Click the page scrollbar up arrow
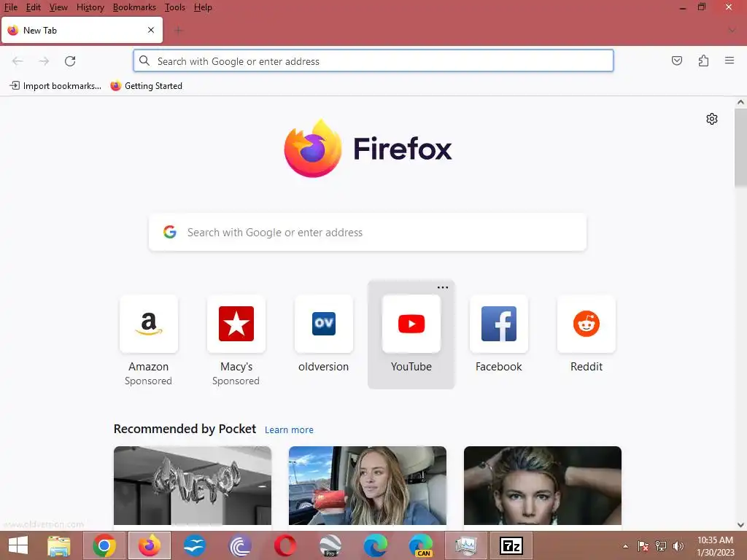The height and width of the screenshot is (560, 747). [x=740, y=102]
